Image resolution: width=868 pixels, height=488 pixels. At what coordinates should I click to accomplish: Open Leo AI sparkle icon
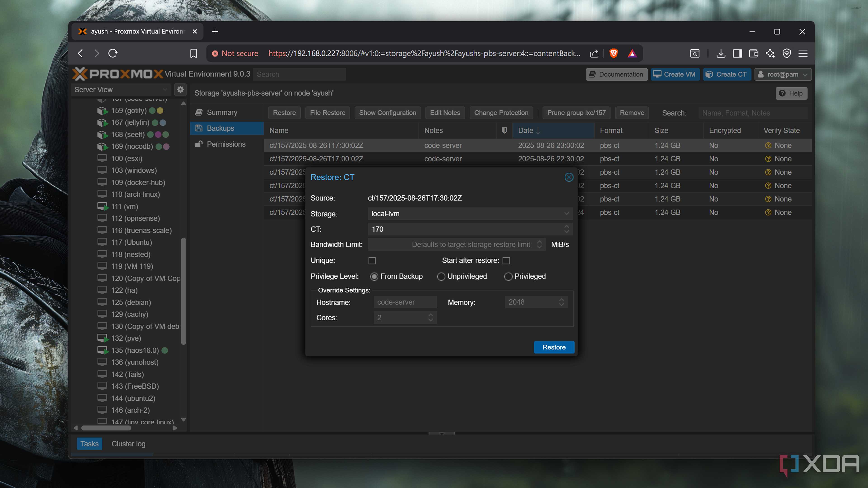770,53
